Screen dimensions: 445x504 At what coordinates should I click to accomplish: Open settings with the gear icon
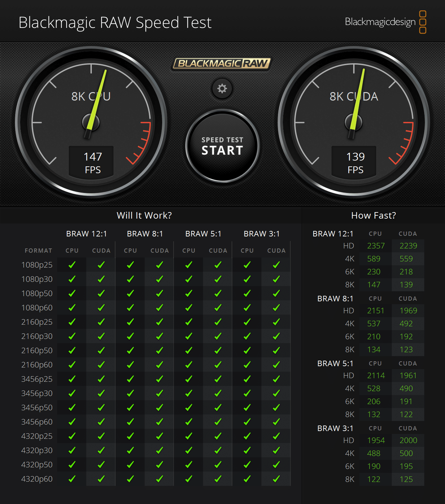(x=222, y=89)
